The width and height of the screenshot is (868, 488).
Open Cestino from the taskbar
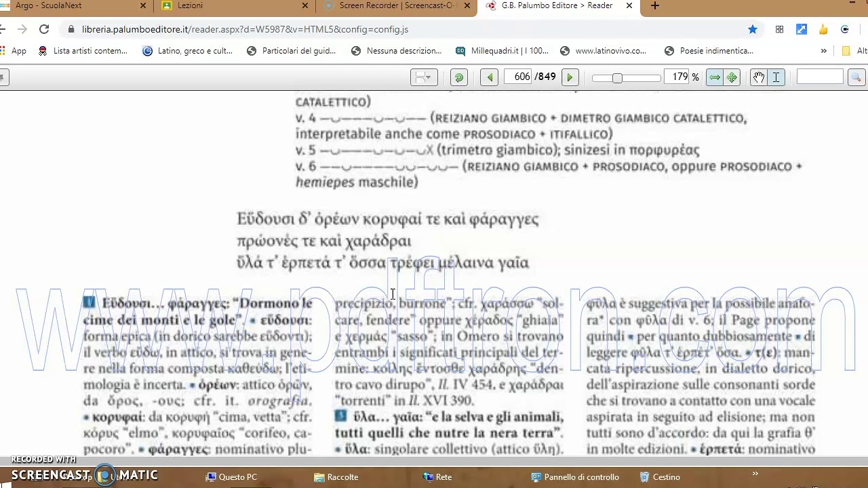[x=660, y=477]
